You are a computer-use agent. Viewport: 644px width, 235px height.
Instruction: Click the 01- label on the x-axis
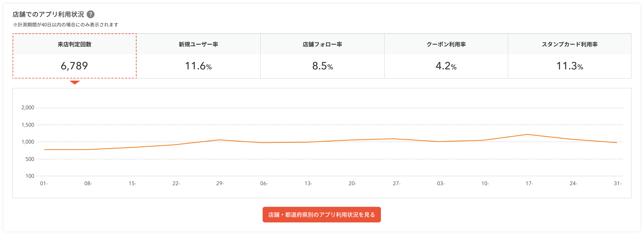(x=44, y=184)
